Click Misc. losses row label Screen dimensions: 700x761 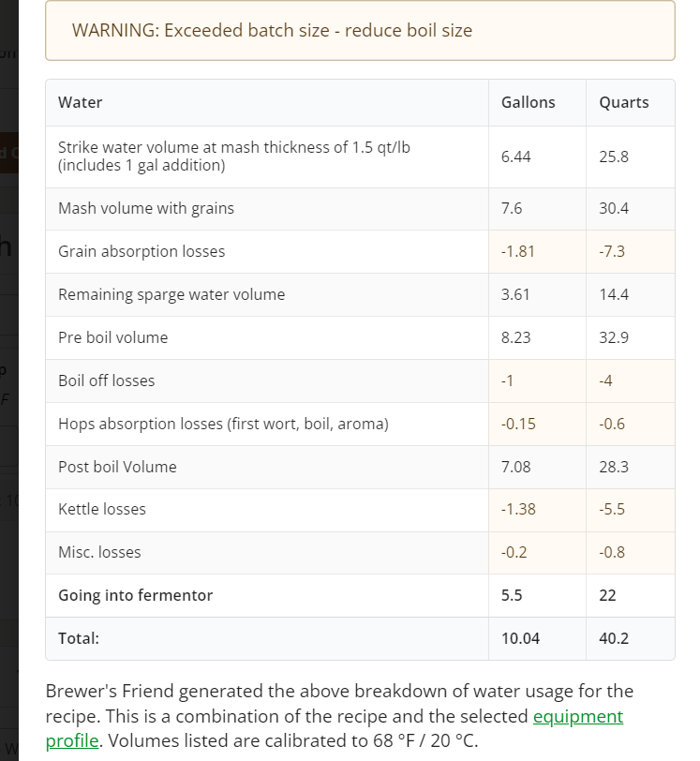click(x=99, y=552)
